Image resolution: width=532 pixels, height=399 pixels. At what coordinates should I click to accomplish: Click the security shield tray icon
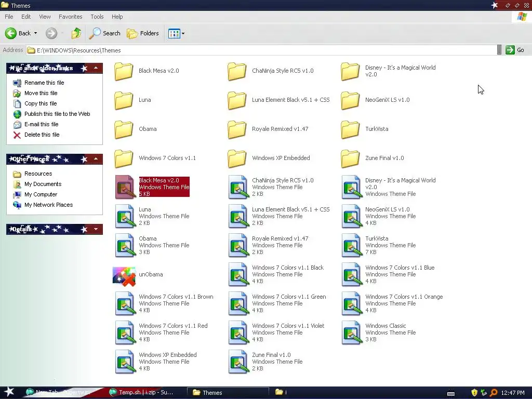474,393
